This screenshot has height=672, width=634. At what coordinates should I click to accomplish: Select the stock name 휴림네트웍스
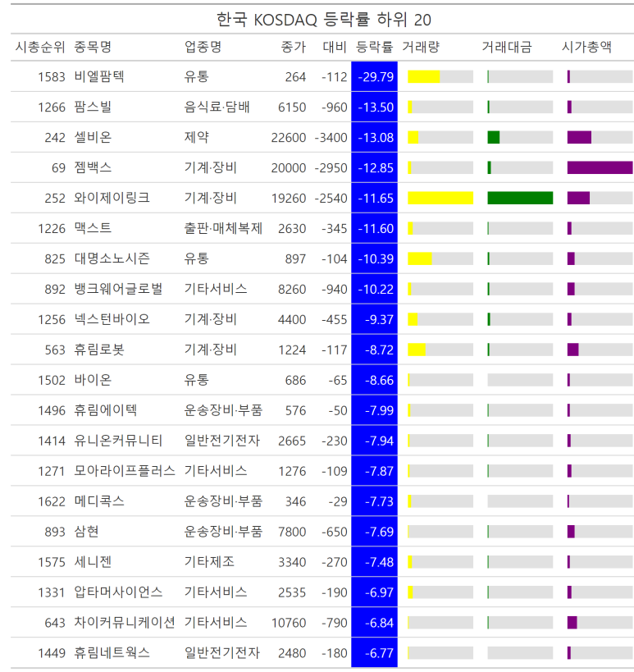click(112, 653)
